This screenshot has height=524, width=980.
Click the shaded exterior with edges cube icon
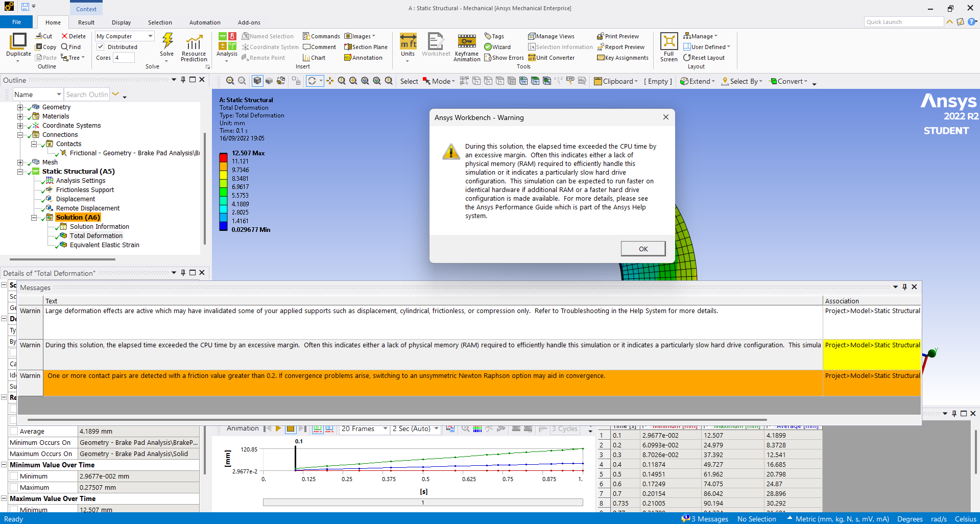point(257,81)
